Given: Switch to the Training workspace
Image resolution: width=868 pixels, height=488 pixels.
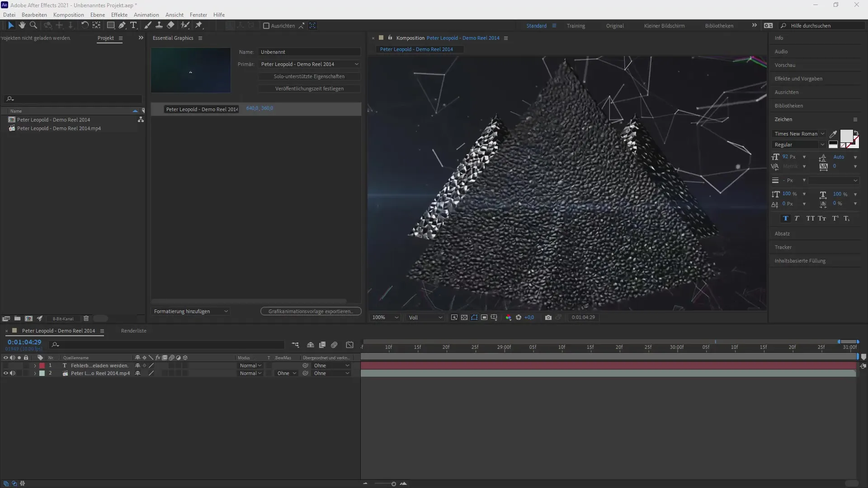Looking at the screenshot, I should click(576, 26).
